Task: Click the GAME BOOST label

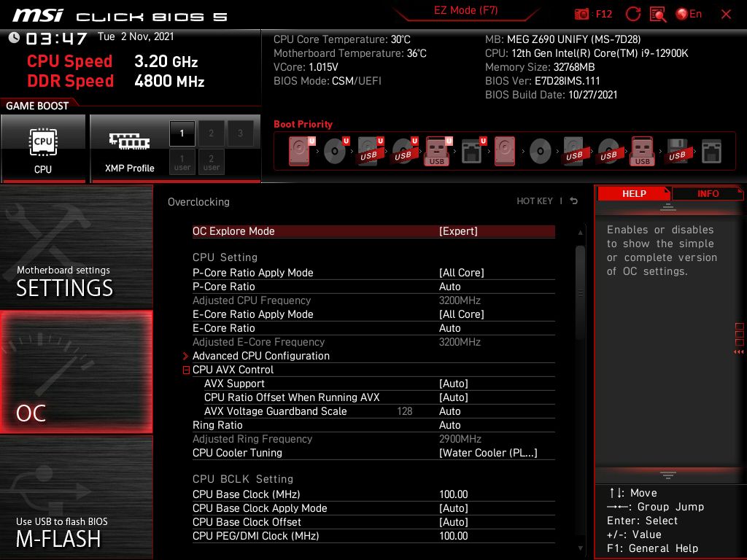Action: click(x=37, y=106)
